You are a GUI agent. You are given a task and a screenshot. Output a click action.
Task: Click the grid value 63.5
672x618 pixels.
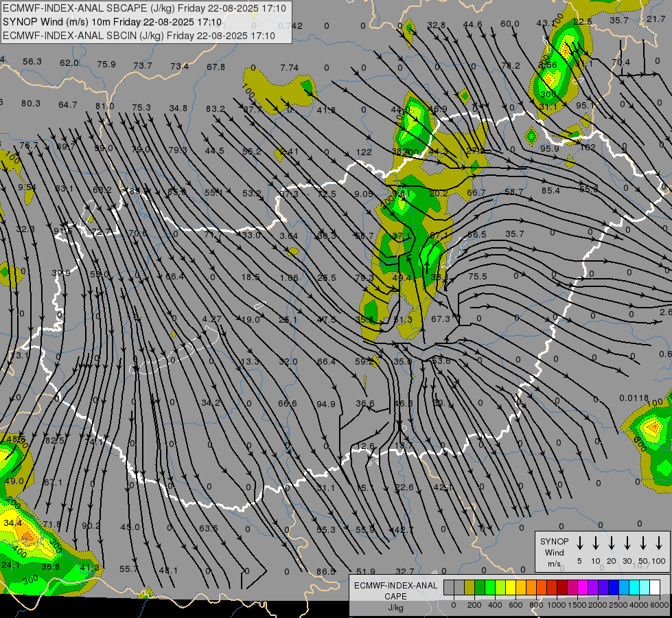click(208, 528)
